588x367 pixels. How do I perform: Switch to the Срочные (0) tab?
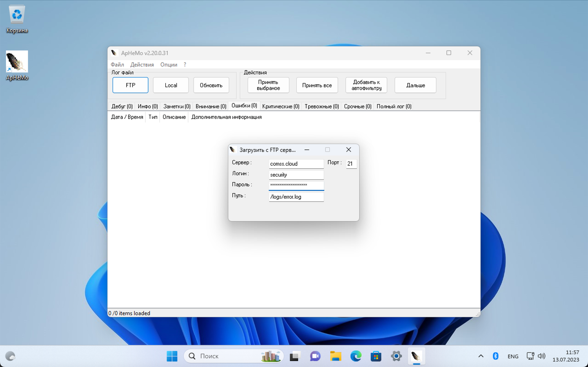tap(358, 107)
